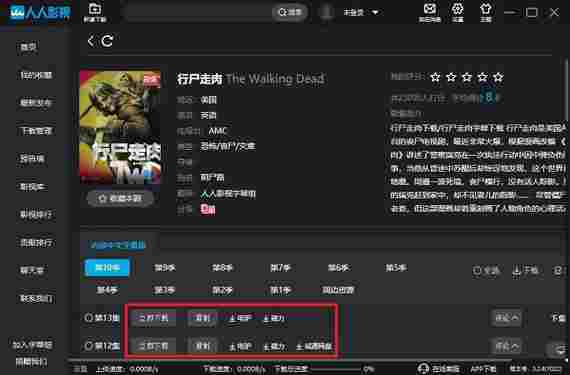Screen dimensions: 570x375
Task: Select the 第1季 season tab
Action: coord(280,290)
